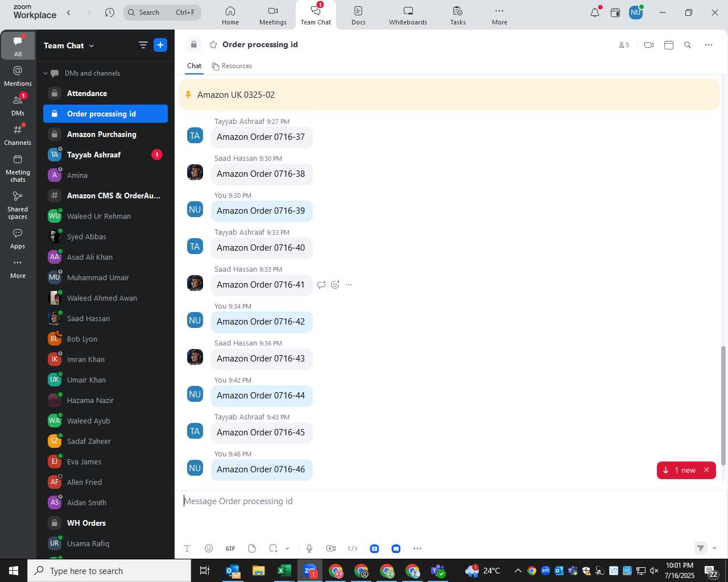The height and width of the screenshot is (582, 728).
Task: Open the Whiteboards tab
Action: click(408, 15)
